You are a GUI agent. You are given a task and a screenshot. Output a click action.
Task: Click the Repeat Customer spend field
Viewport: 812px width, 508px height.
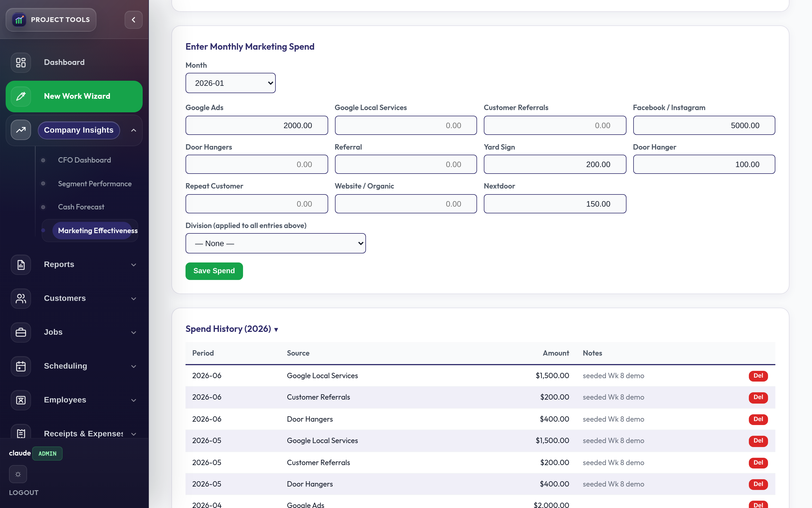(x=257, y=203)
